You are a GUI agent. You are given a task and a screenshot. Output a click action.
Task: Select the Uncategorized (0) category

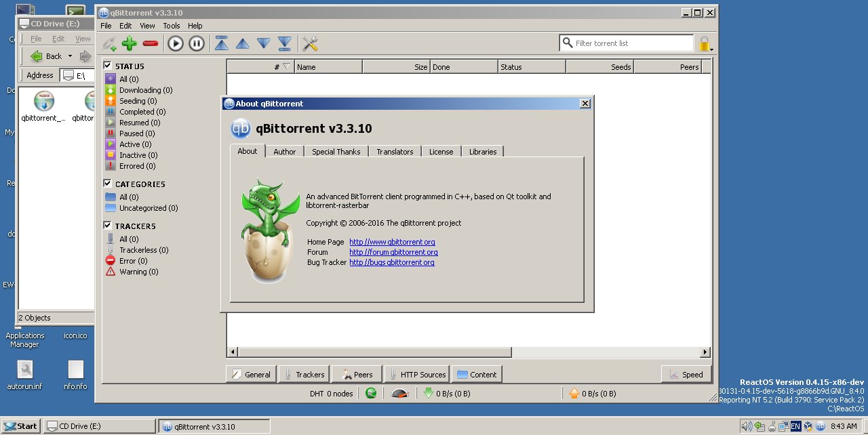(x=148, y=208)
